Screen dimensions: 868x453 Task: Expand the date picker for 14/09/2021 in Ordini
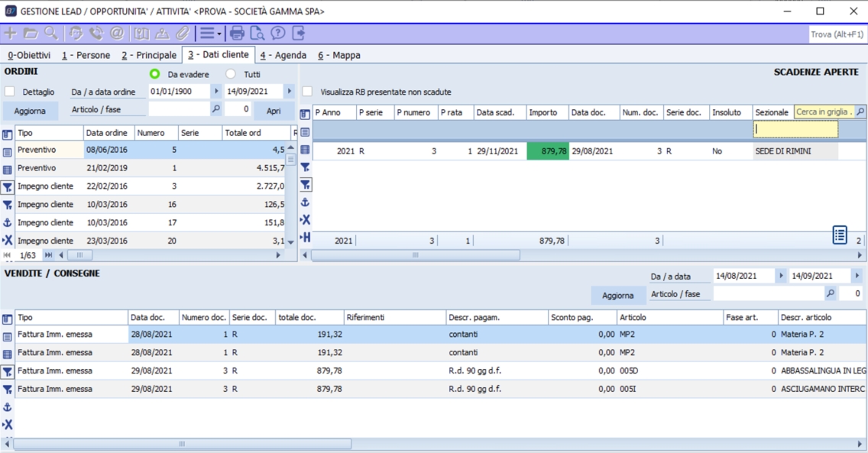coord(289,92)
